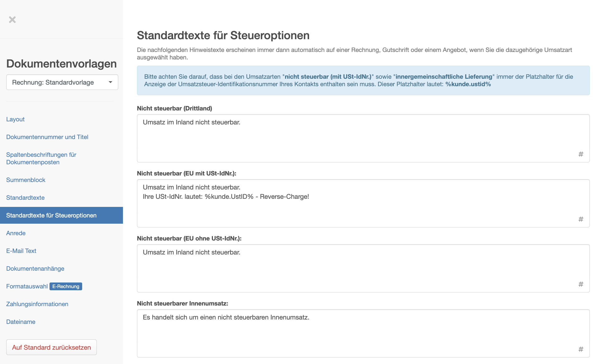Click the E-Rechnung badge
This screenshot has height=364, width=597.
[66, 286]
